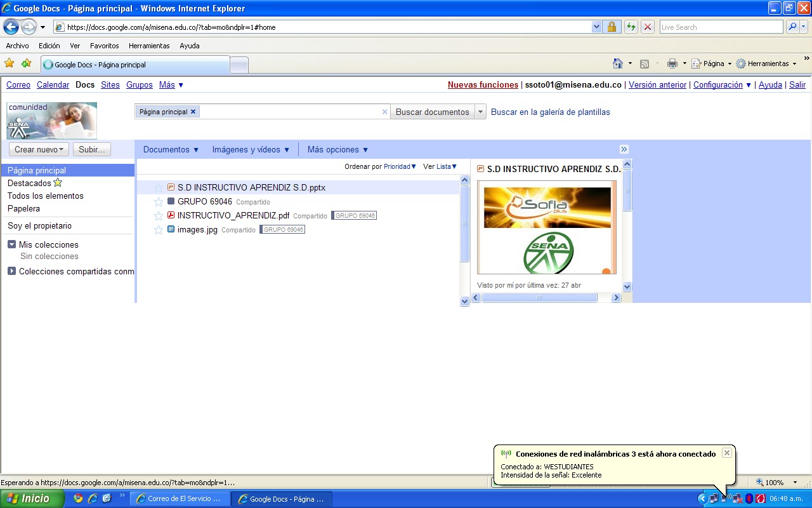This screenshot has width=812, height=508.
Task: Mark images.jpg as favorite with its star
Action: coord(158,229)
